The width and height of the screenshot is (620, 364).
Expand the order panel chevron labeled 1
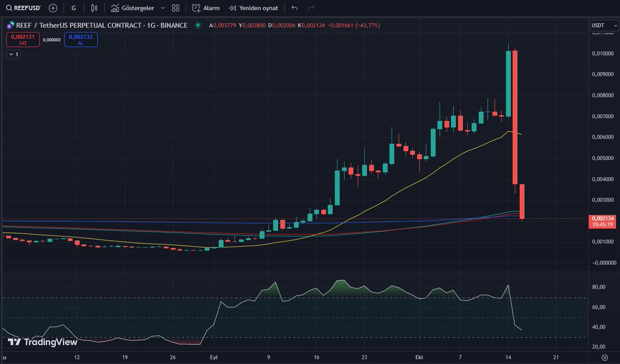pyautogui.click(x=13, y=54)
